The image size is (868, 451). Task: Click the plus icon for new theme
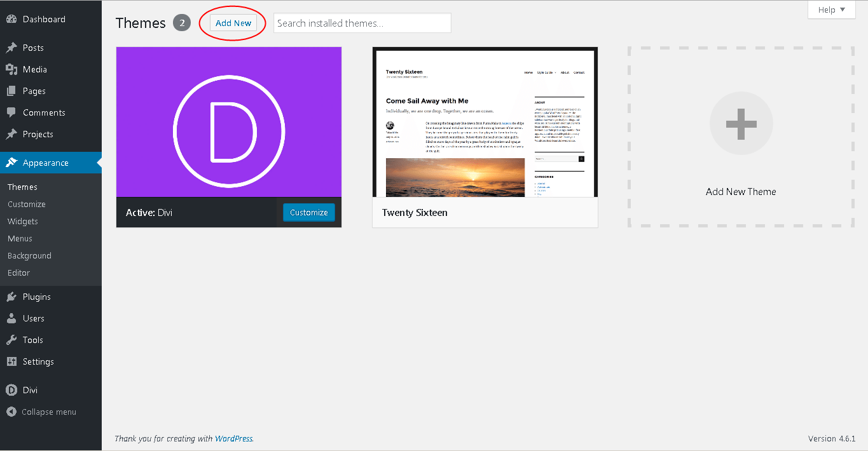741,123
